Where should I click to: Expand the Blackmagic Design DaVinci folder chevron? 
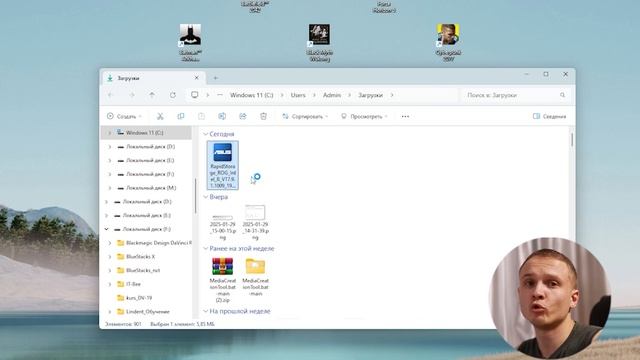(x=109, y=243)
